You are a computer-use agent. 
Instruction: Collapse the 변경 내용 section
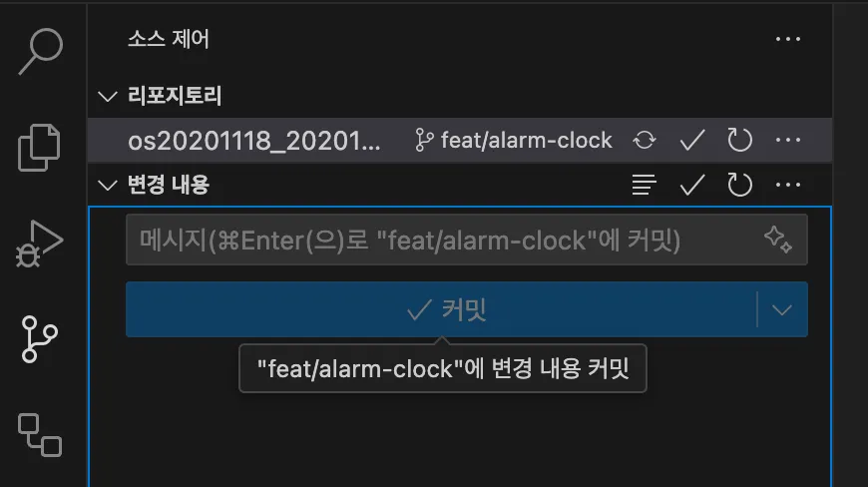pos(108,185)
